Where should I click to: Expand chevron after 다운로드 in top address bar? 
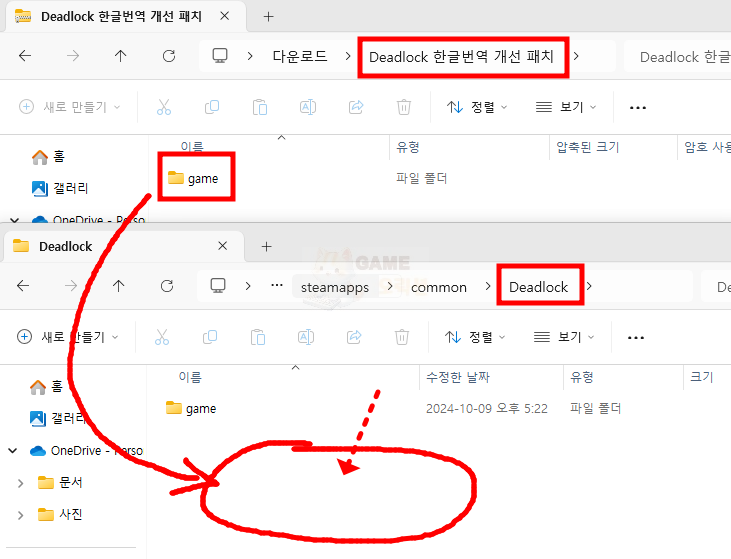[348, 56]
